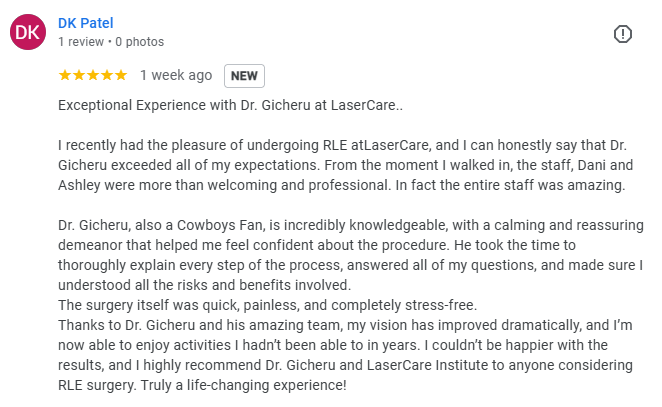Click the paragraph starting "I recently had the pleasure"
This screenshot has width=662, height=407.
click(340, 147)
